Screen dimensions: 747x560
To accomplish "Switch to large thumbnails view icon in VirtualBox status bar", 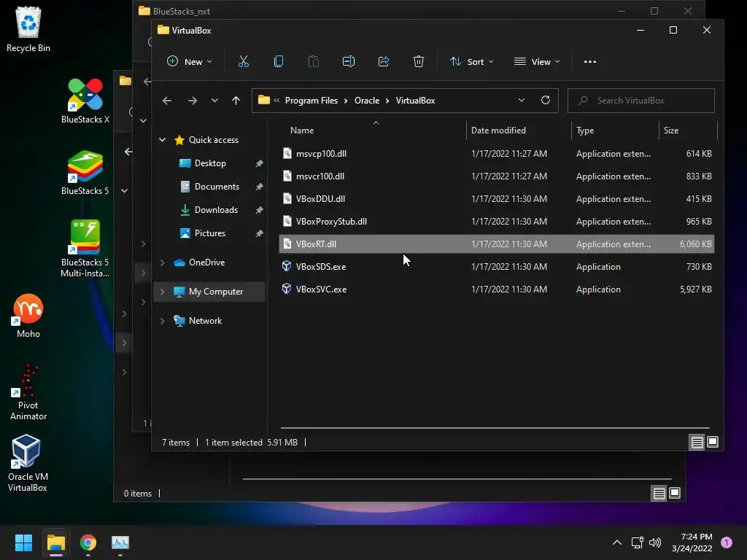I will point(713,443).
